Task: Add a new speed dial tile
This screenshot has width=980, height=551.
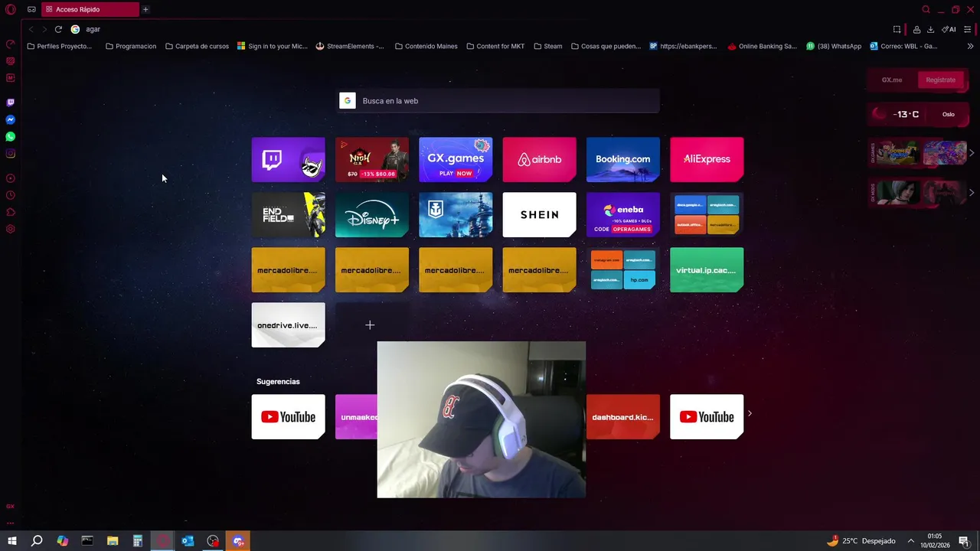Action: [x=370, y=325]
